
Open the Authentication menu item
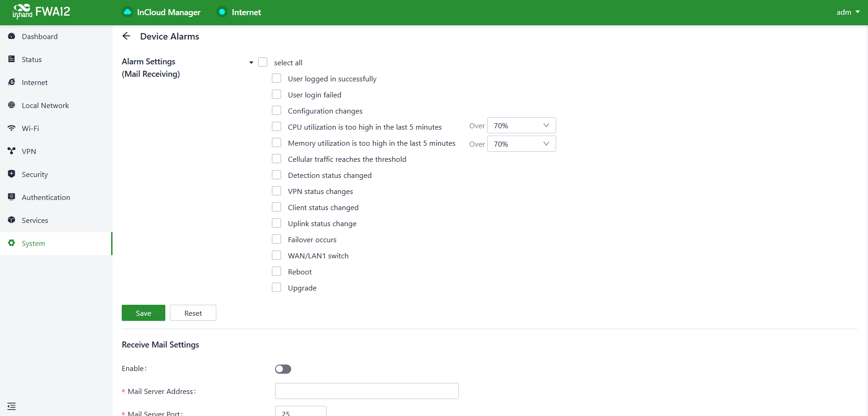click(46, 197)
